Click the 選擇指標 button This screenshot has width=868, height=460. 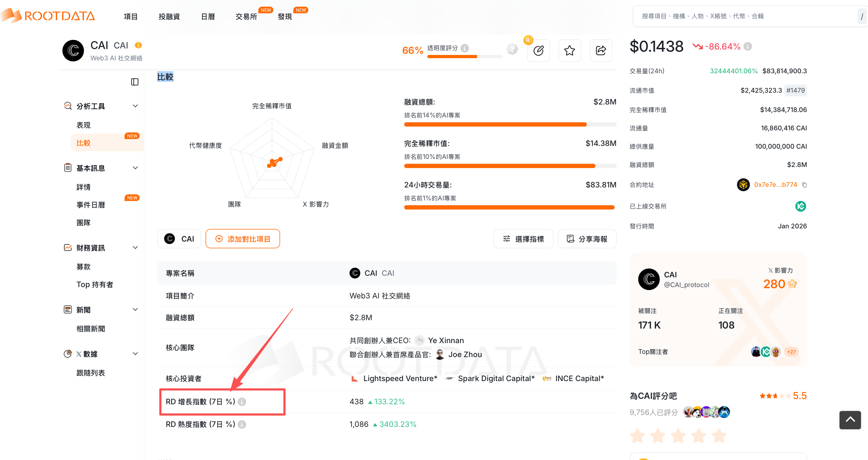pos(523,239)
